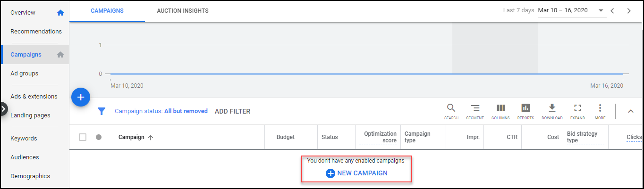Open Keywords in the left navigation
The width and height of the screenshot is (644, 189).
tap(24, 139)
